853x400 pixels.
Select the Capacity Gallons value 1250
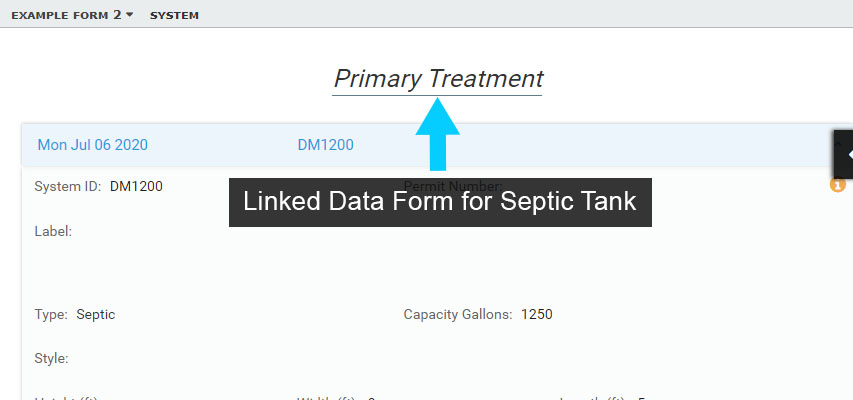coord(537,314)
